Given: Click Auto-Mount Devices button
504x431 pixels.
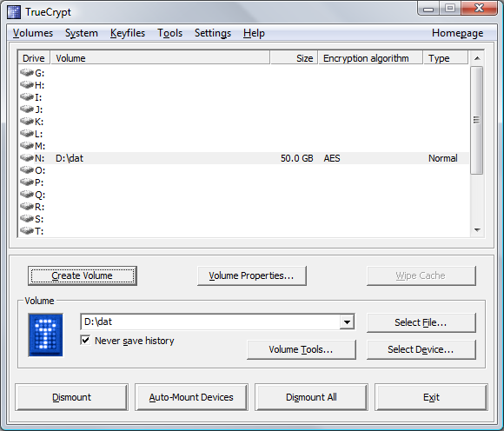Looking at the screenshot, I should pos(191,397).
